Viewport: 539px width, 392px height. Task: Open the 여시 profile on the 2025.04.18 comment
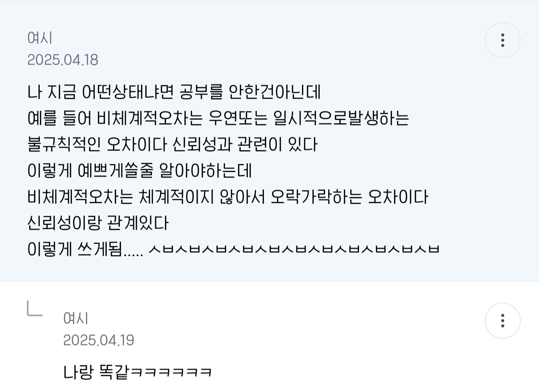point(40,38)
